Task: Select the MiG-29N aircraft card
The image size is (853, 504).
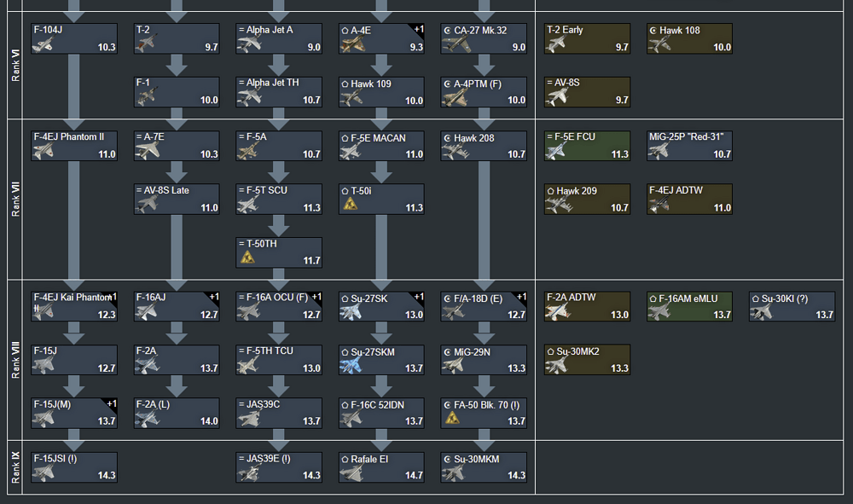Action: pos(484,359)
